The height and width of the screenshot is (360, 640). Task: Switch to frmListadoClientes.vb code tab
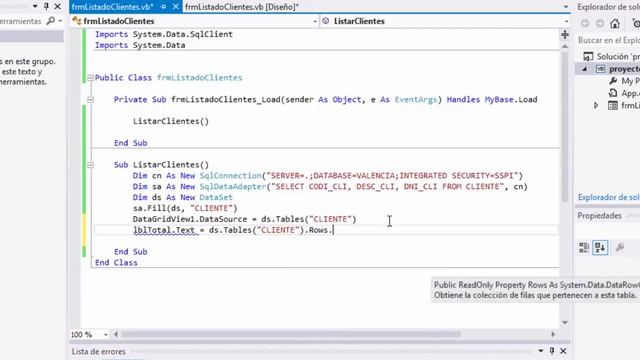113,7
